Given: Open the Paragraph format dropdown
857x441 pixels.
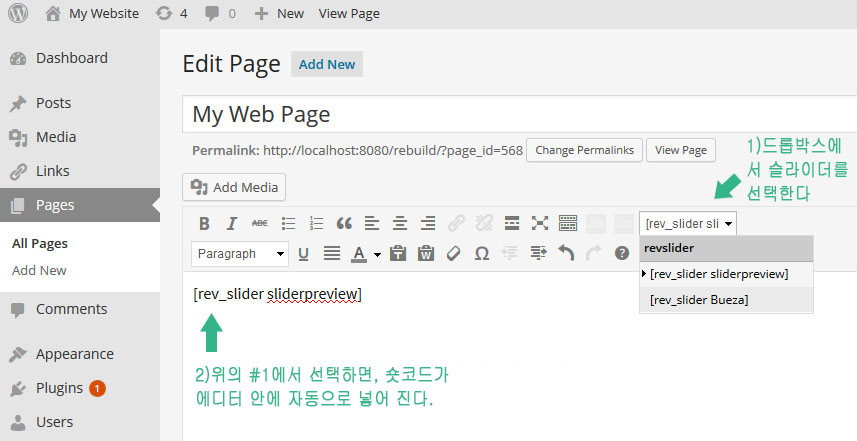Looking at the screenshot, I should click(x=239, y=253).
